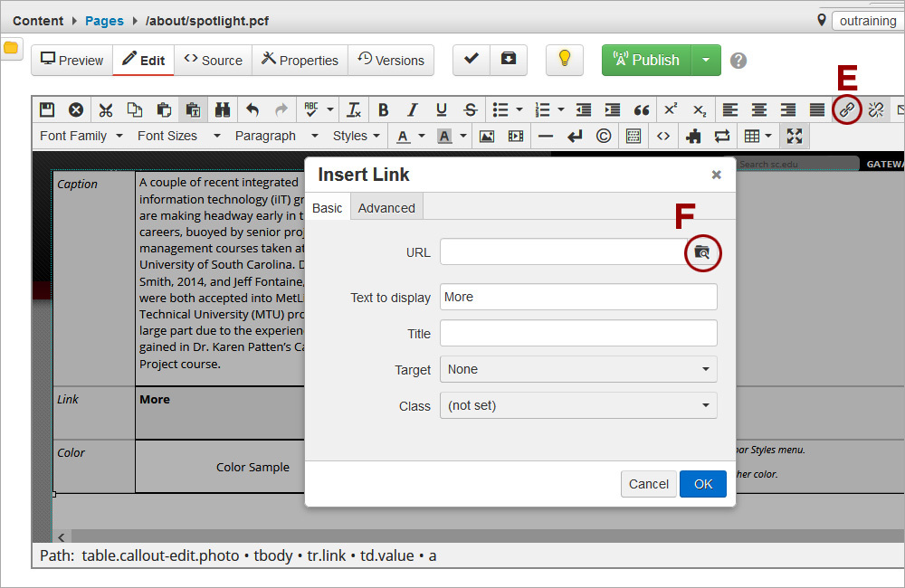Click the Insert video icon
905x588 pixels.
(516, 137)
